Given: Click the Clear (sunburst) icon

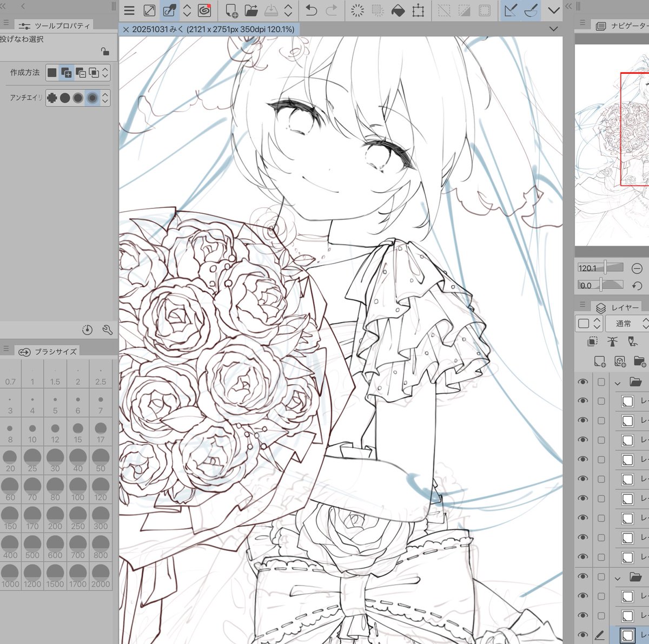Looking at the screenshot, I should 357,10.
